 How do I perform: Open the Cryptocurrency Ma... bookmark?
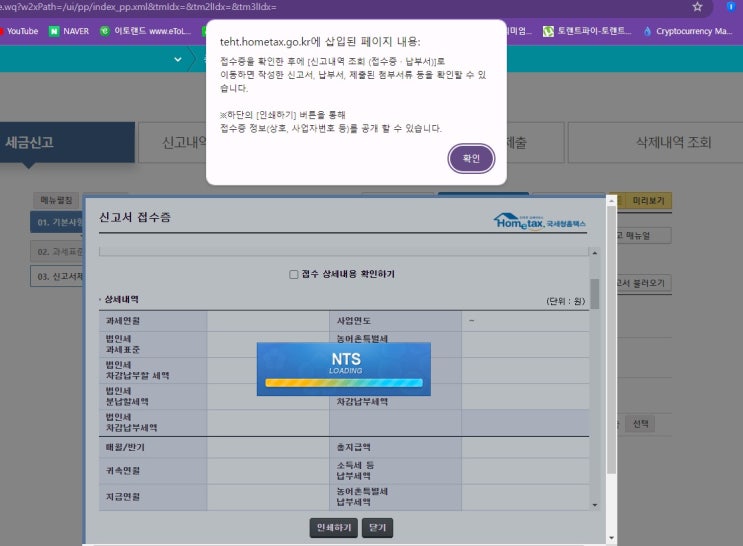[x=688, y=31]
